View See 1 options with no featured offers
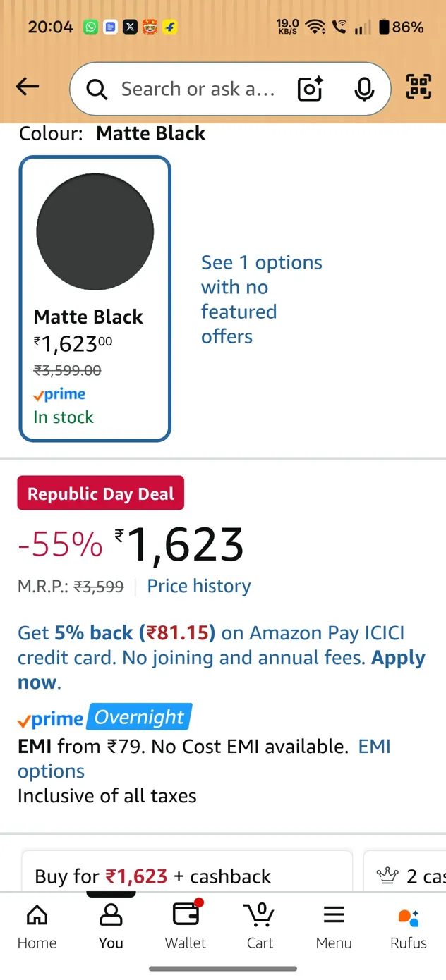Image resolution: width=446 pixels, height=980 pixels. pyautogui.click(x=261, y=299)
